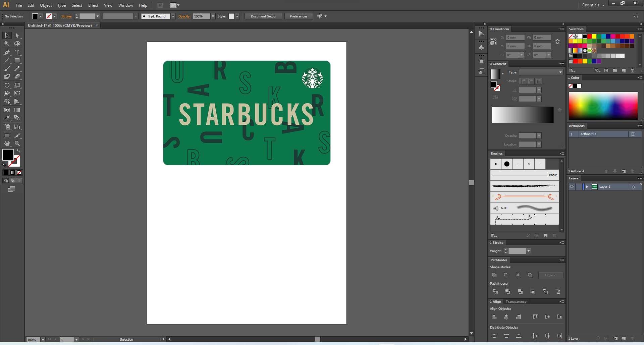Image resolution: width=644 pixels, height=345 pixels.
Task: Select the Zoom tool
Action: coord(17,143)
